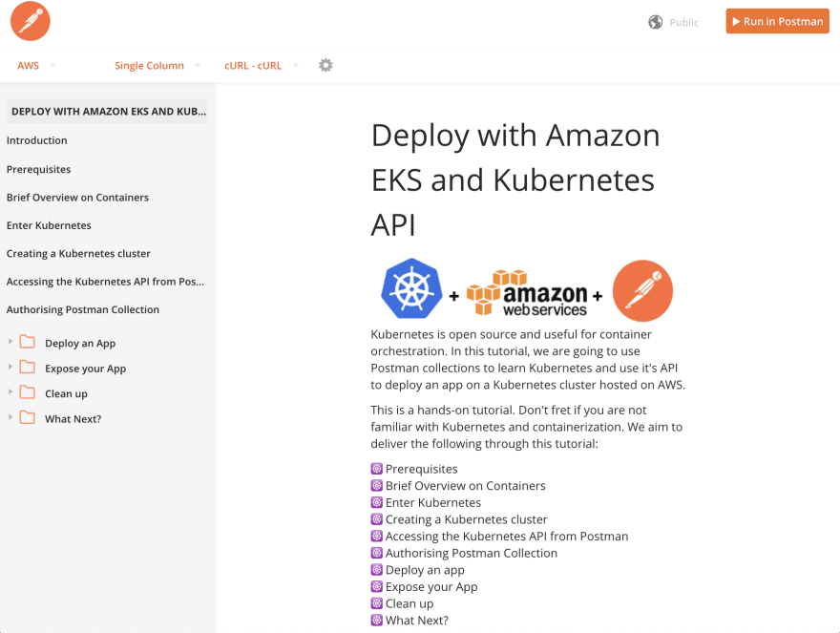Image resolution: width=840 pixels, height=633 pixels.
Task: Click the bullet icon beside Prerequisites in content
Action: tap(377, 469)
